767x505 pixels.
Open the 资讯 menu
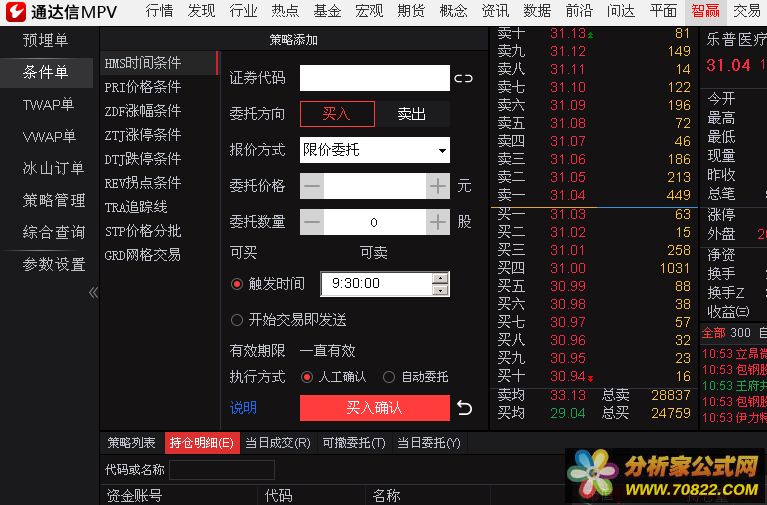coord(496,11)
